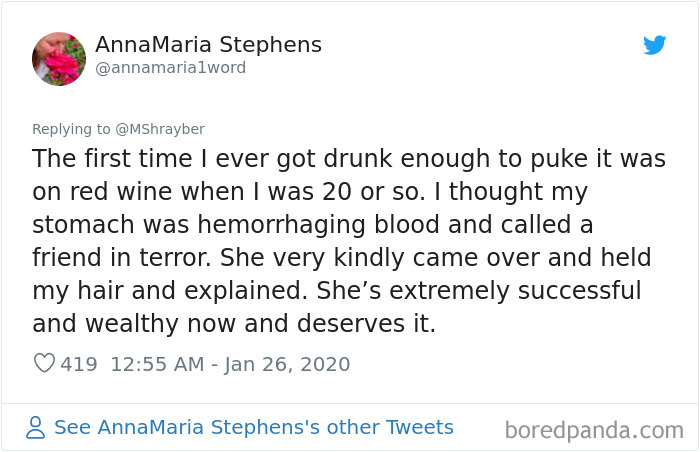
Task: Click the AnnaMaria Stephens display name
Action: pos(208,45)
